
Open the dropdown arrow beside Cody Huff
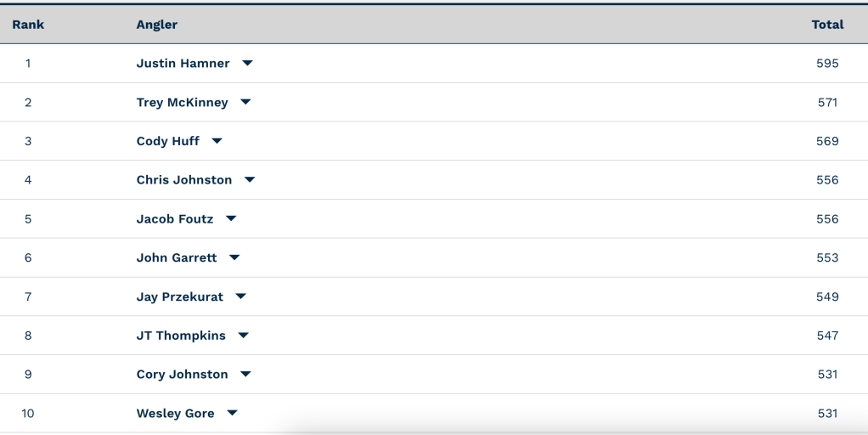point(217,141)
